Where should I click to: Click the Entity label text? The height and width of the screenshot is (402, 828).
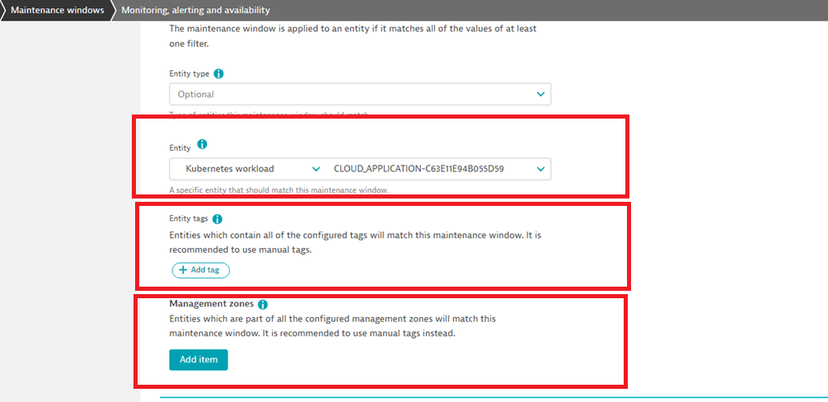180,146
